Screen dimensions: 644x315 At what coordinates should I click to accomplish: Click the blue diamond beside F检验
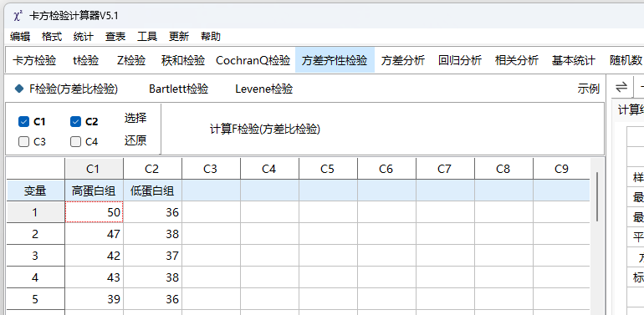tap(19, 89)
